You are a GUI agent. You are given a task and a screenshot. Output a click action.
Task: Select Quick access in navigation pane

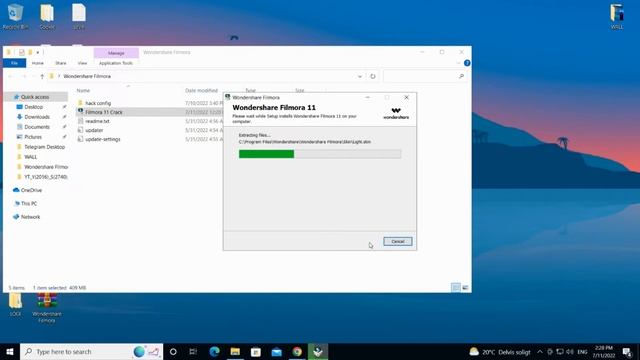click(x=35, y=97)
